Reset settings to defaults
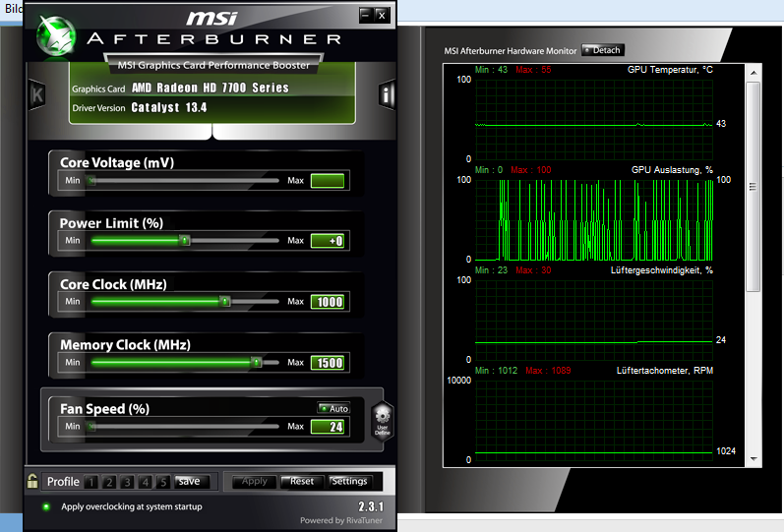784x532 pixels. [302, 481]
